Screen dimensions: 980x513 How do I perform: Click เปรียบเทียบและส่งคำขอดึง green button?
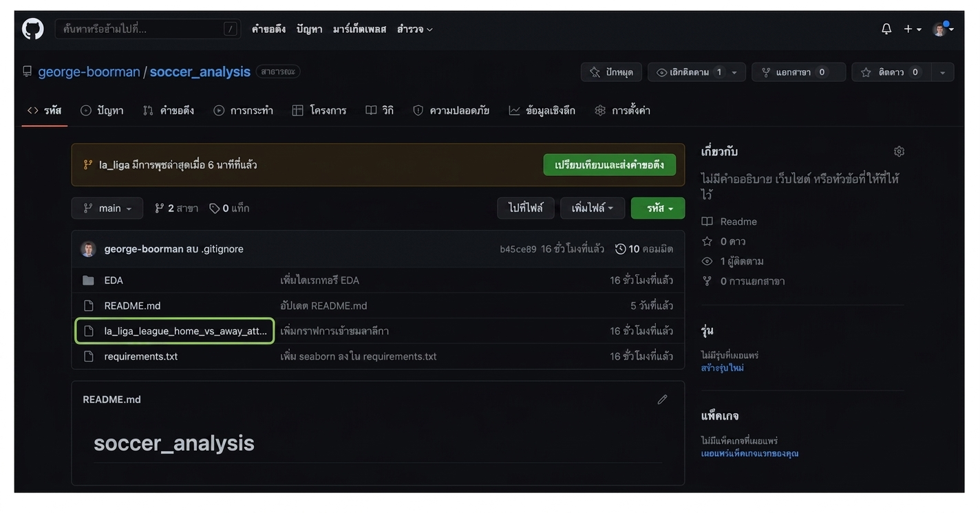(609, 165)
